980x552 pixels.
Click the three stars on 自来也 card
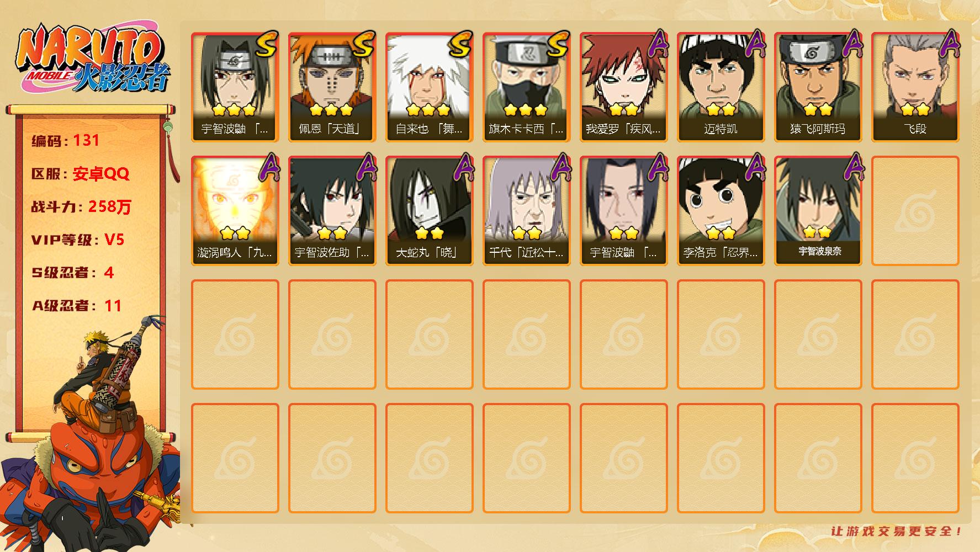click(428, 109)
